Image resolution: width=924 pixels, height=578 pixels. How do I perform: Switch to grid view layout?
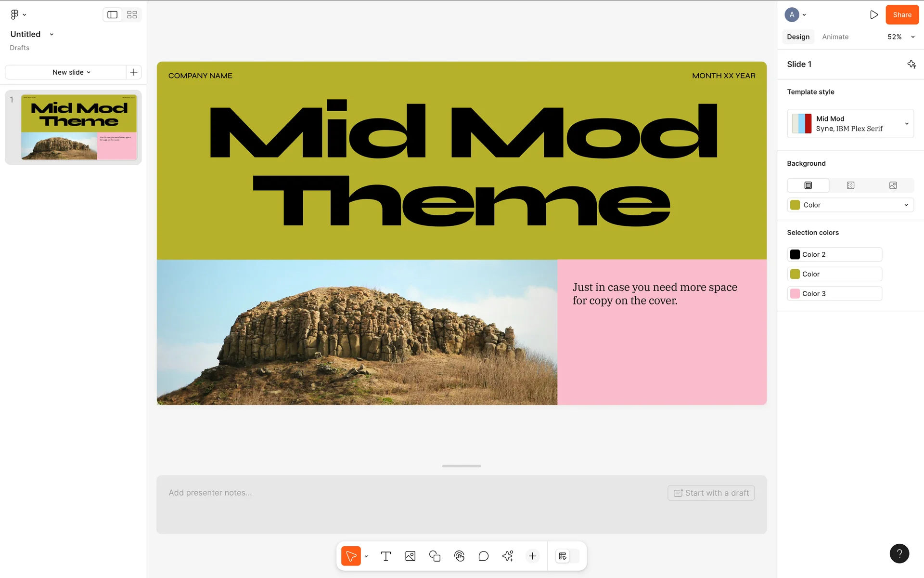[132, 15]
